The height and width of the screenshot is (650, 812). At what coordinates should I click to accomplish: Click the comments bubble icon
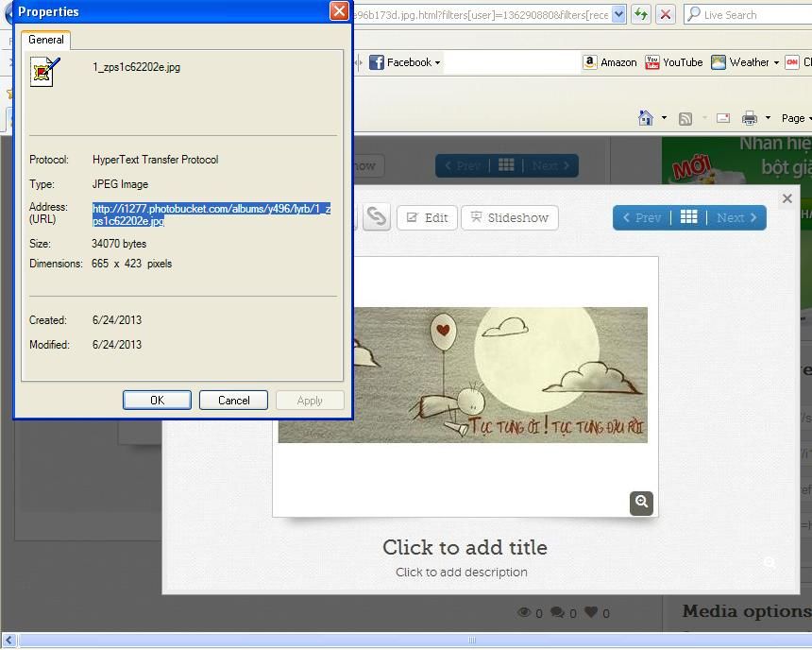point(558,612)
